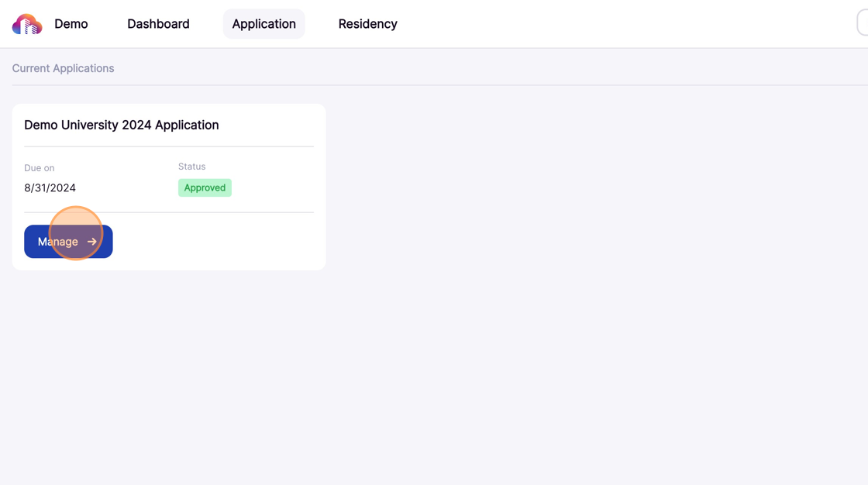Viewport: 868px width, 485px height.
Task: Open the Demo menu item
Action: click(71, 23)
